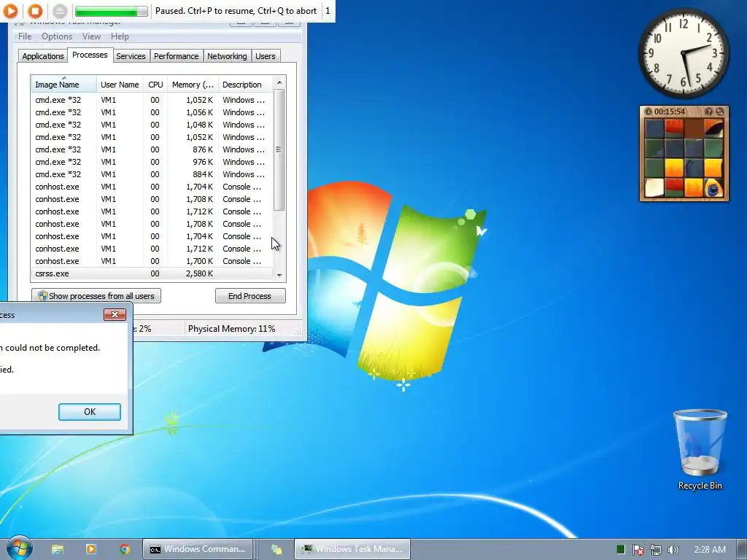Click the process list scroll up arrow
The height and width of the screenshot is (560, 747).
tap(279, 82)
